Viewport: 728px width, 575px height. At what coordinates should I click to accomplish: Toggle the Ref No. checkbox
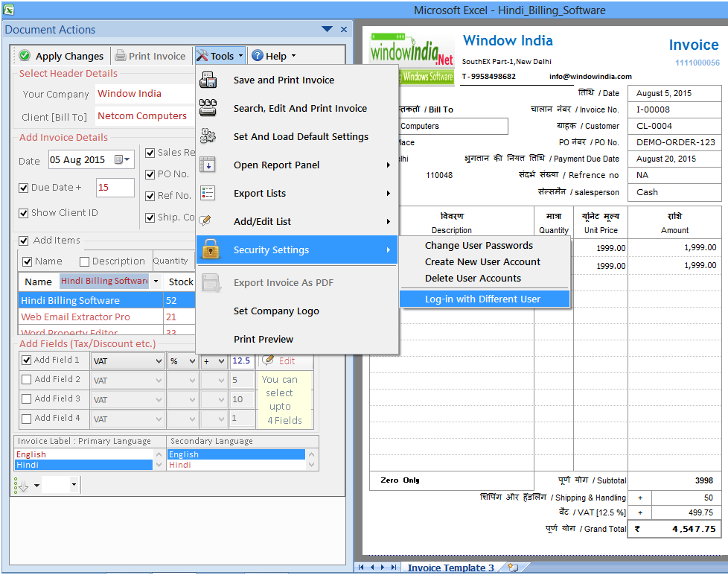pyautogui.click(x=150, y=196)
